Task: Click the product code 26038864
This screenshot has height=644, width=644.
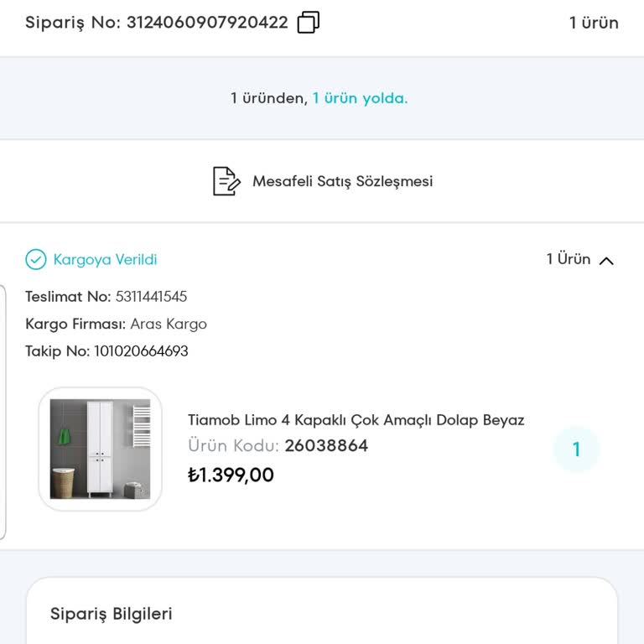Action: pos(326,445)
